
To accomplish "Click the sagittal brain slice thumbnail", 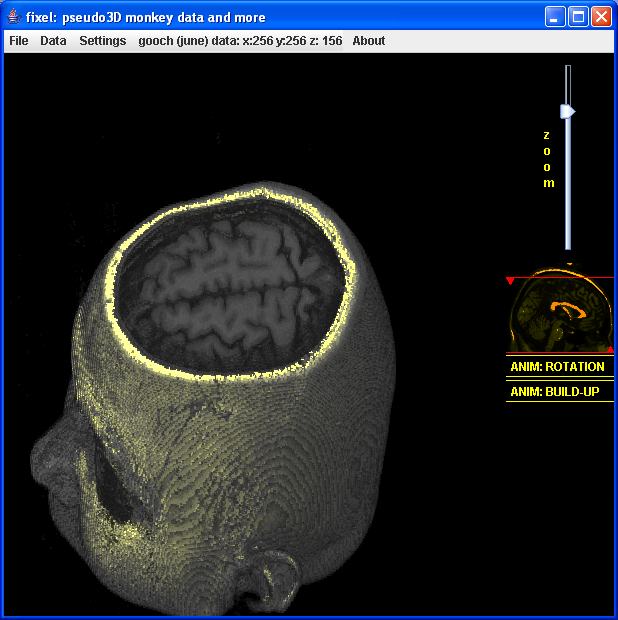I will pyautogui.click(x=559, y=313).
